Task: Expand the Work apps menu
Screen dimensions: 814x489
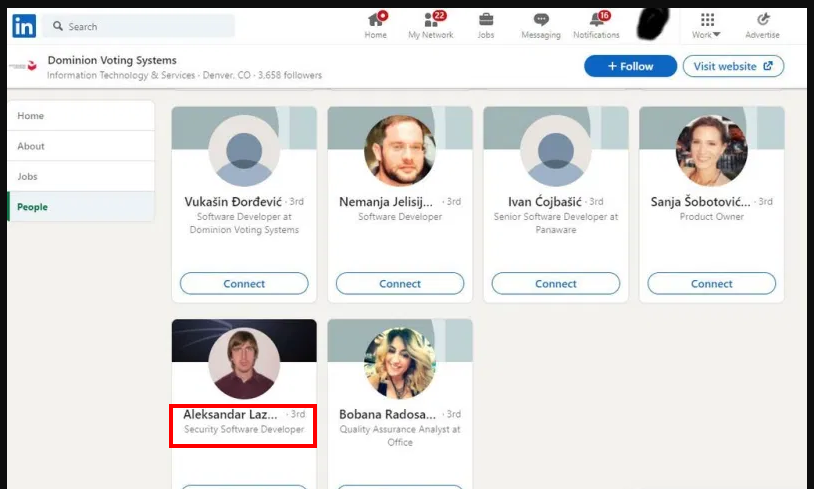Action: (706, 25)
